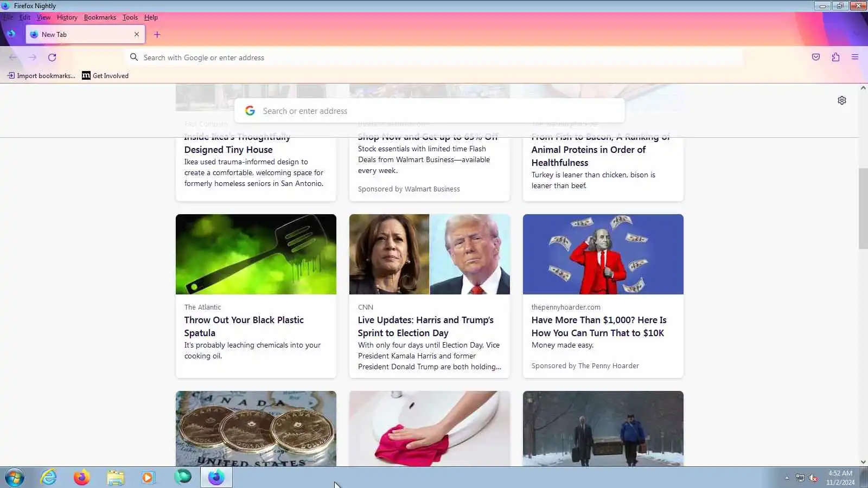Click the Import bookmarks icon
868x488 pixels.
click(x=11, y=76)
